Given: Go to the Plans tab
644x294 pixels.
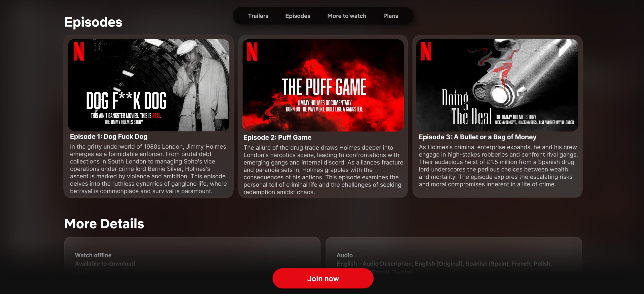Looking at the screenshot, I should 390,16.
